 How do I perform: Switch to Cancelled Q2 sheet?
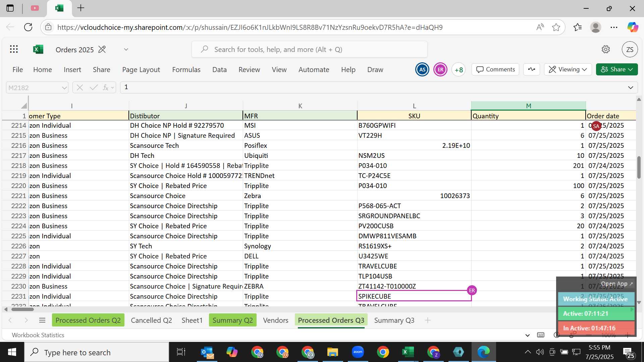tap(151, 320)
